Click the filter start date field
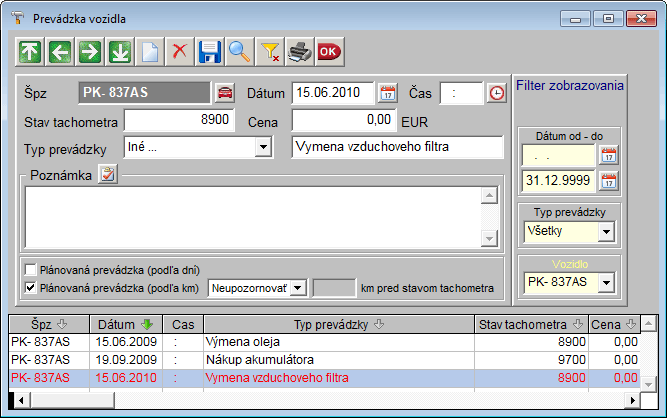 (558, 155)
